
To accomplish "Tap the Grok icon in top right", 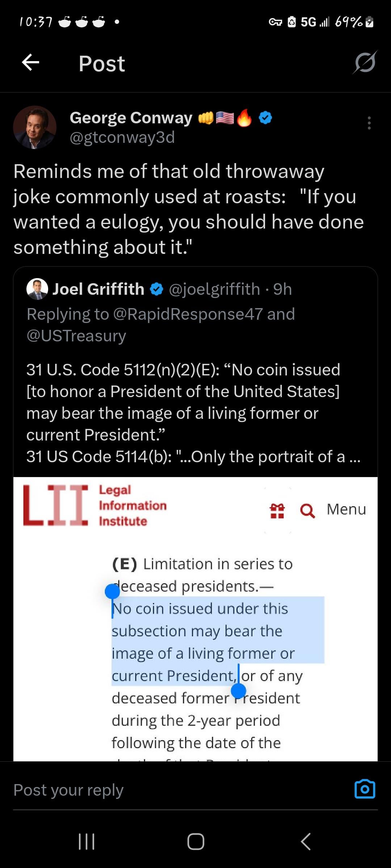I will pos(365,63).
